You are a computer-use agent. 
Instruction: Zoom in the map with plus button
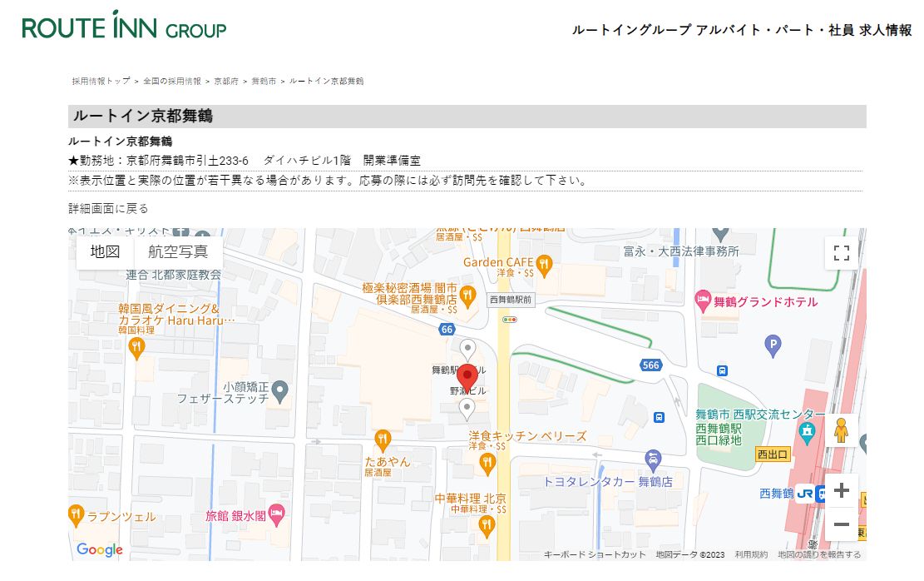842,491
